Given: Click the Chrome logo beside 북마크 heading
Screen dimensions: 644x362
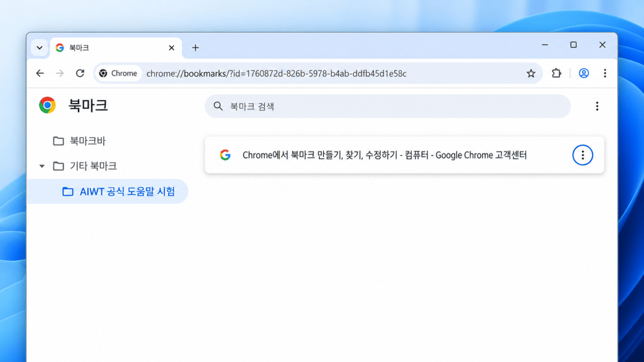Looking at the screenshot, I should tap(47, 105).
